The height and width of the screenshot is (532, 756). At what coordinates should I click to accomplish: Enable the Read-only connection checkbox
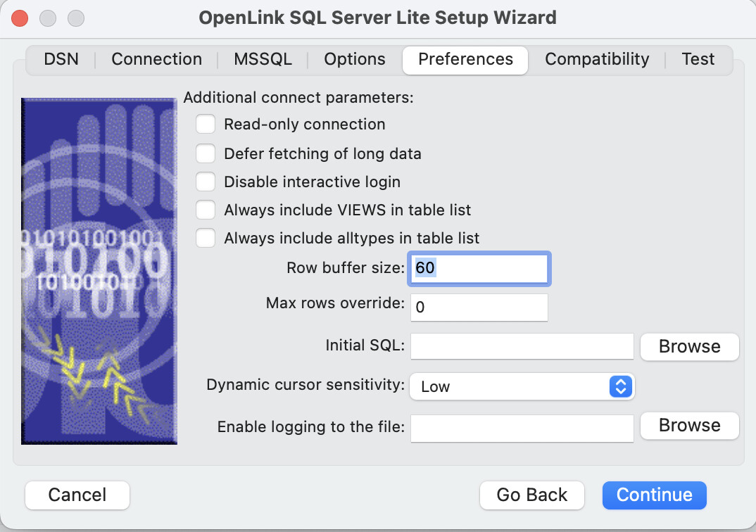point(206,125)
